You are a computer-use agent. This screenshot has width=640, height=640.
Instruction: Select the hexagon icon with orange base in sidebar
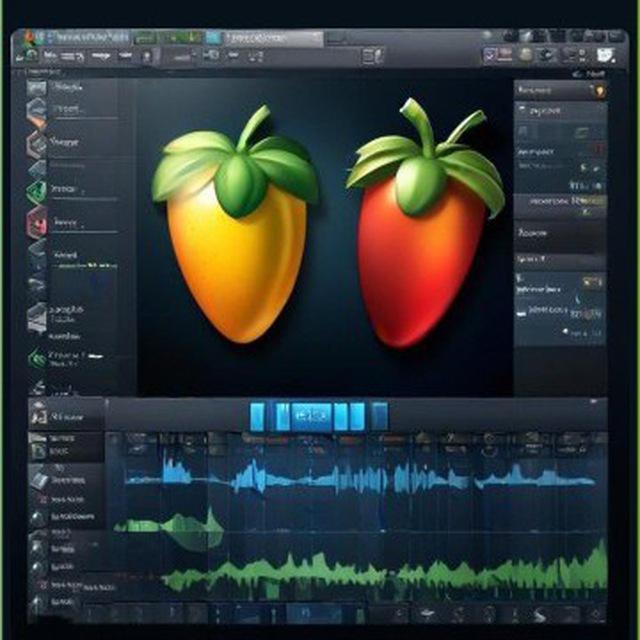coord(36,112)
